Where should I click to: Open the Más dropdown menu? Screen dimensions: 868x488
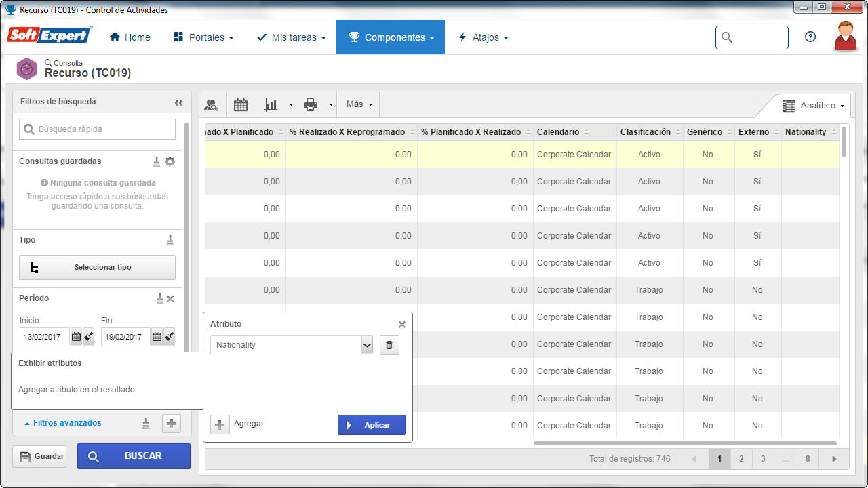point(359,104)
